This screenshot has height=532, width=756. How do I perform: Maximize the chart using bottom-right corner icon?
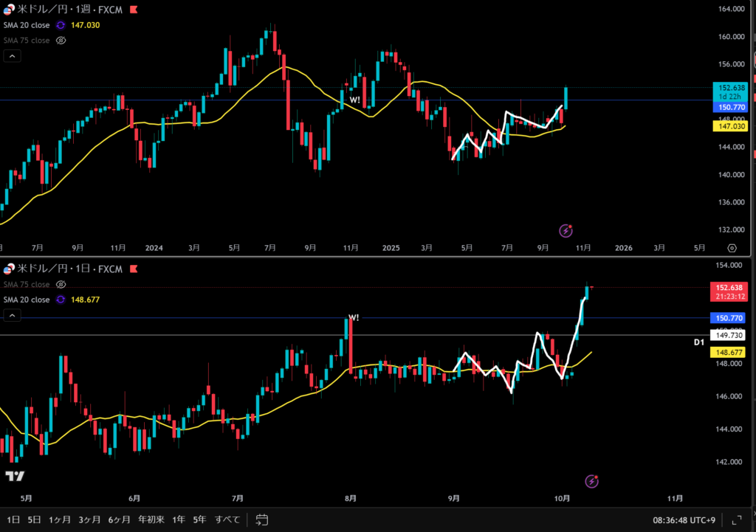(736, 519)
